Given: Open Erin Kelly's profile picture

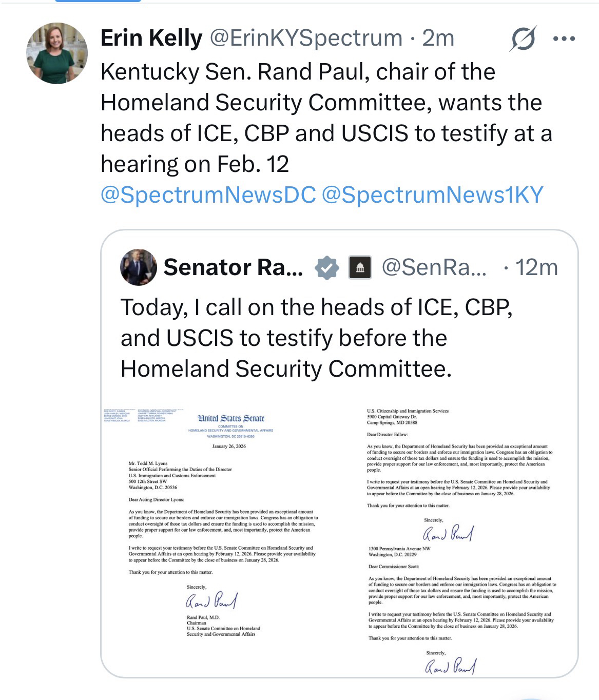Looking at the screenshot, I should pyautogui.click(x=57, y=53).
